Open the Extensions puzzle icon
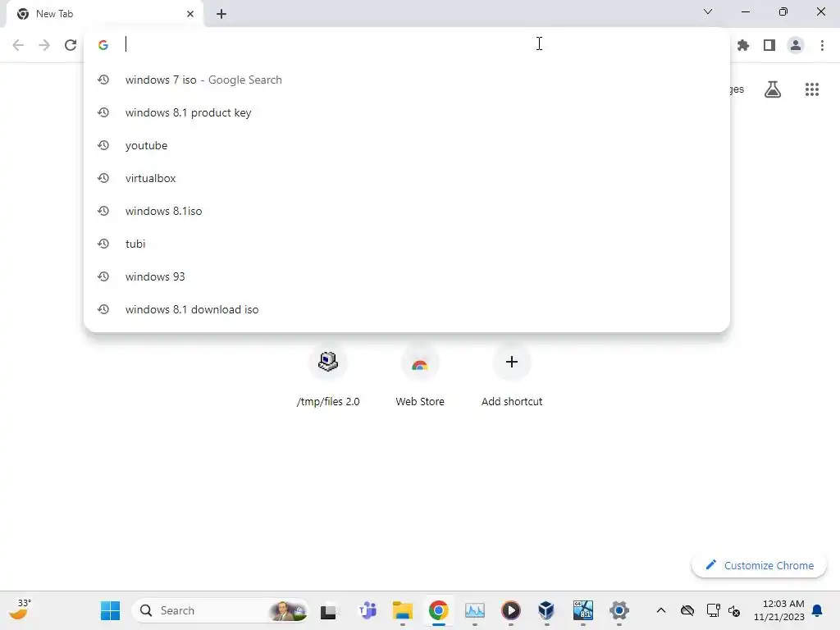The image size is (840, 630). click(x=743, y=45)
